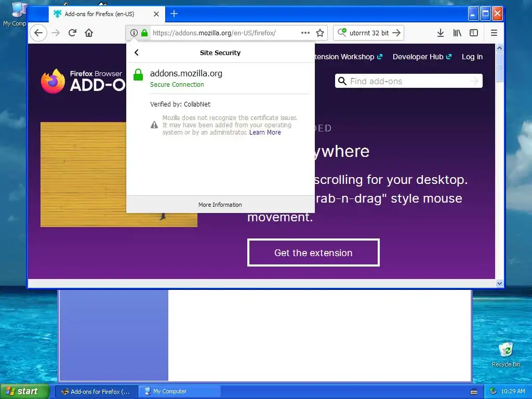The image size is (532, 399).
Task: Switch to Add-ons for Firefox taskbar button
Action: (x=96, y=392)
